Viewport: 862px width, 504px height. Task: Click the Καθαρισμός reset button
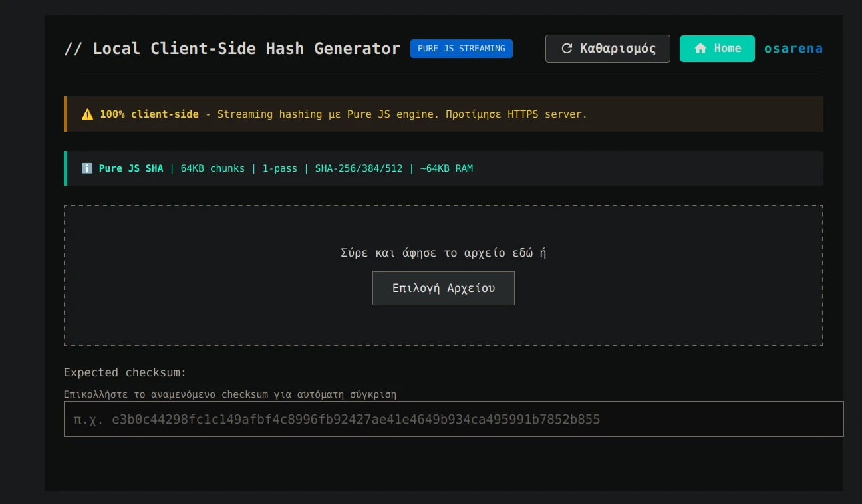pyautogui.click(x=607, y=49)
